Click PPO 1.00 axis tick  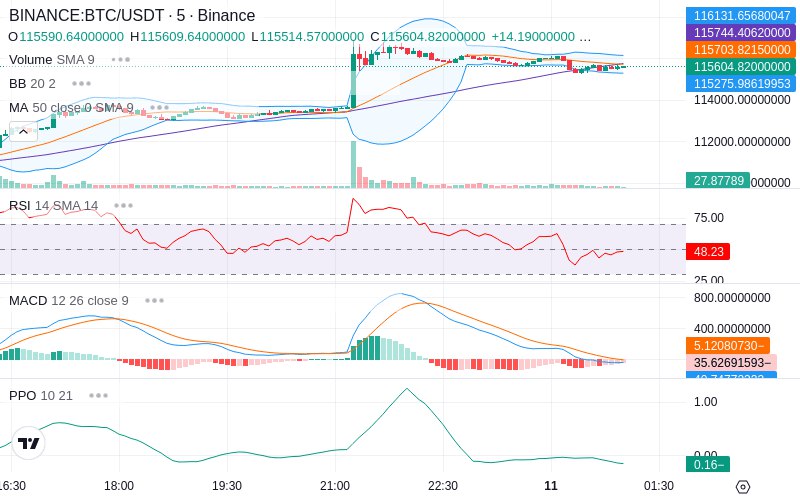(705, 402)
